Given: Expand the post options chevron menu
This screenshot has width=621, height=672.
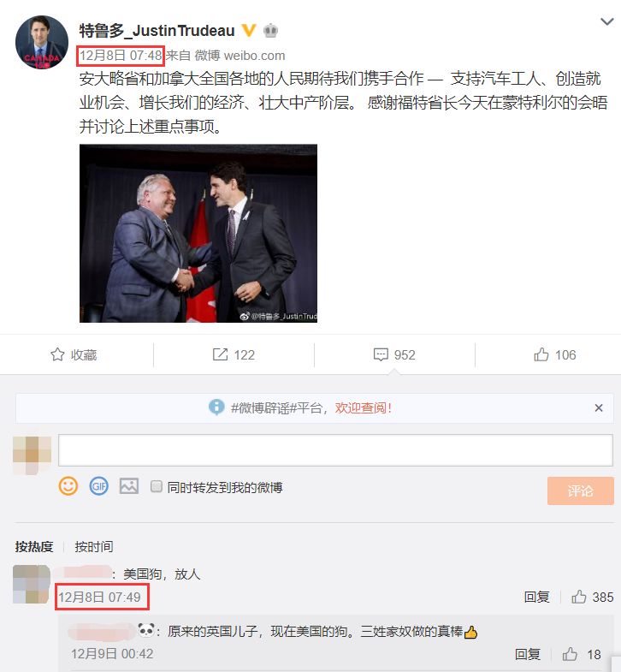Looking at the screenshot, I should [x=606, y=21].
